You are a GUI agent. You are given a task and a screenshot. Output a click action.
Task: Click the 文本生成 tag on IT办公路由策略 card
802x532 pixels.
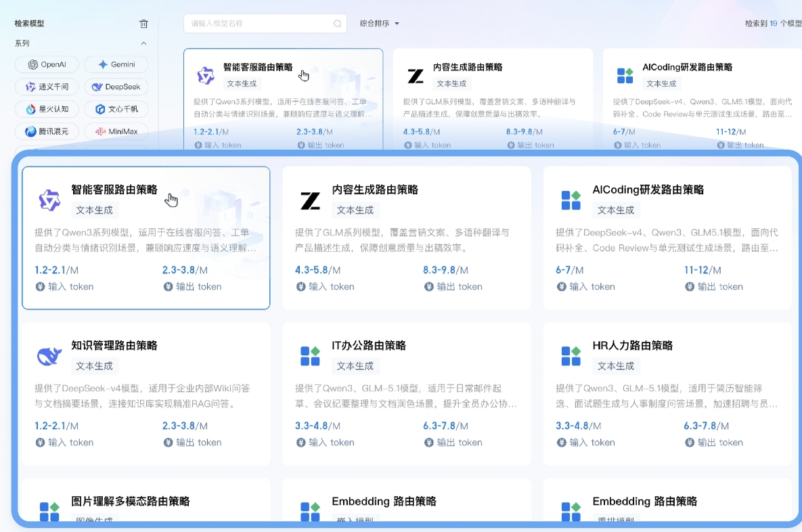(355, 366)
